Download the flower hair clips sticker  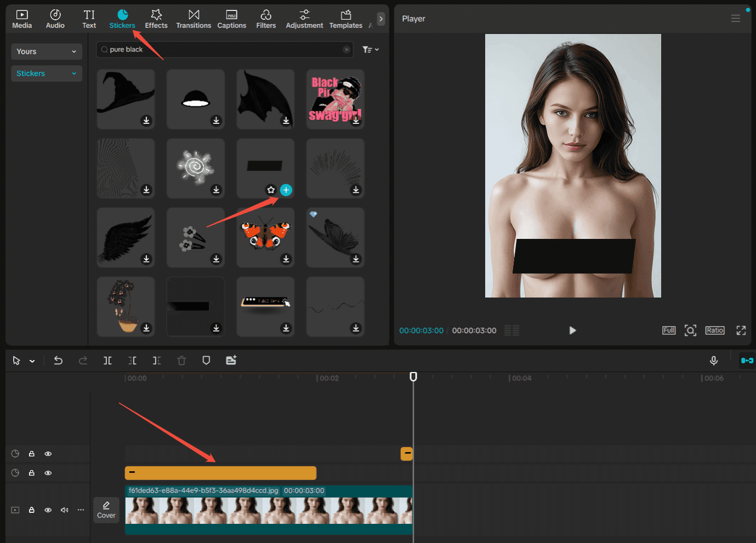tap(216, 259)
